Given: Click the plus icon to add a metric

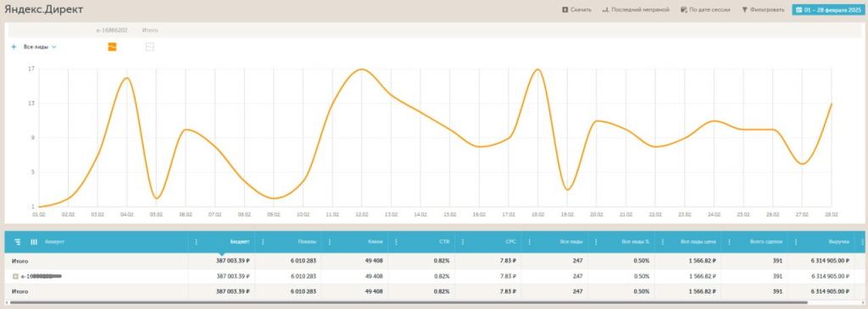Looking at the screenshot, I should pyautogui.click(x=14, y=48).
